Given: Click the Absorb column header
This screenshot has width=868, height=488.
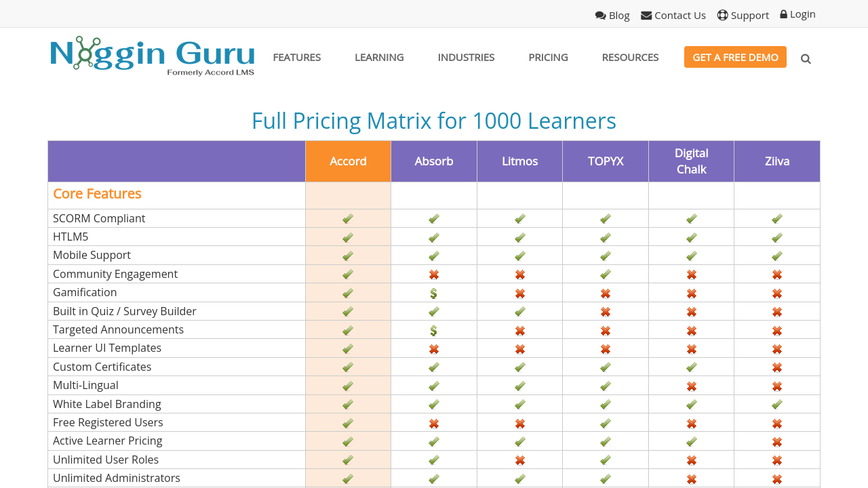Looking at the screenshot, I should point(434,161).
